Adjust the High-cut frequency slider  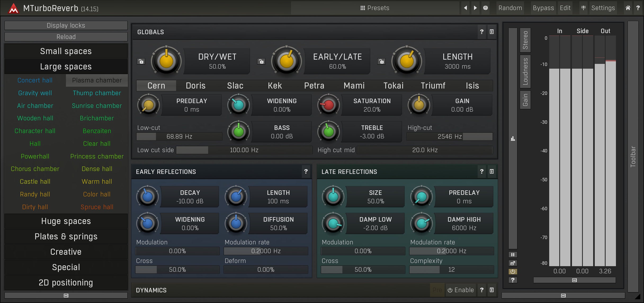coord(449,137)
